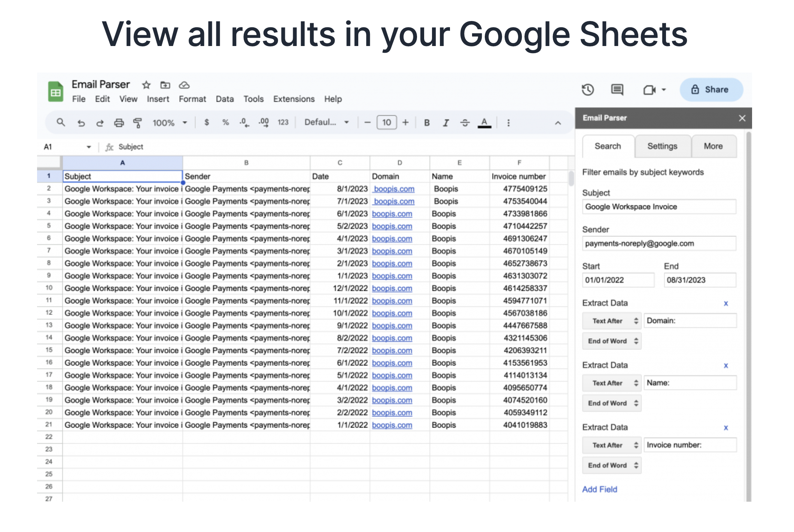Open the three-dot more toolbar options

(508, 123)
